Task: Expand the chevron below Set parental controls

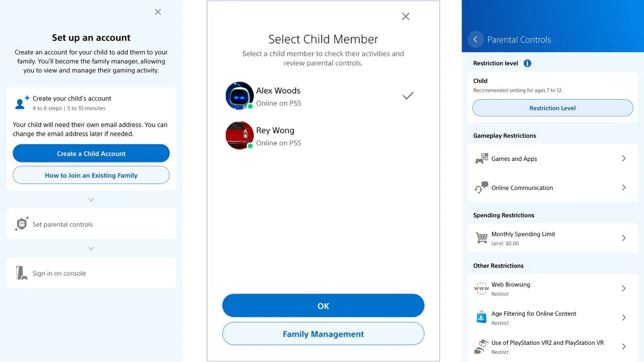Action: (x=91, y=249)
